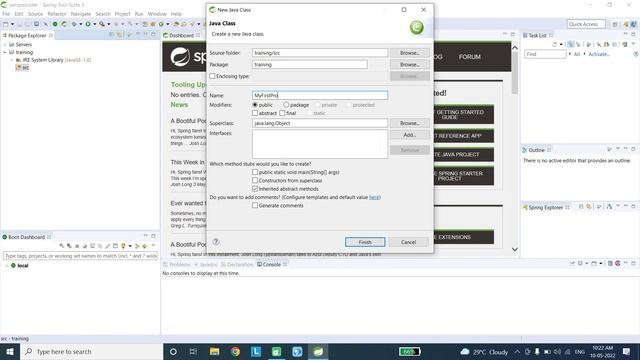Image resolution: width=640 pixels, height=360 pixels.
Task: Enable the Generate comments checkbox
Action: click(255, 205)
